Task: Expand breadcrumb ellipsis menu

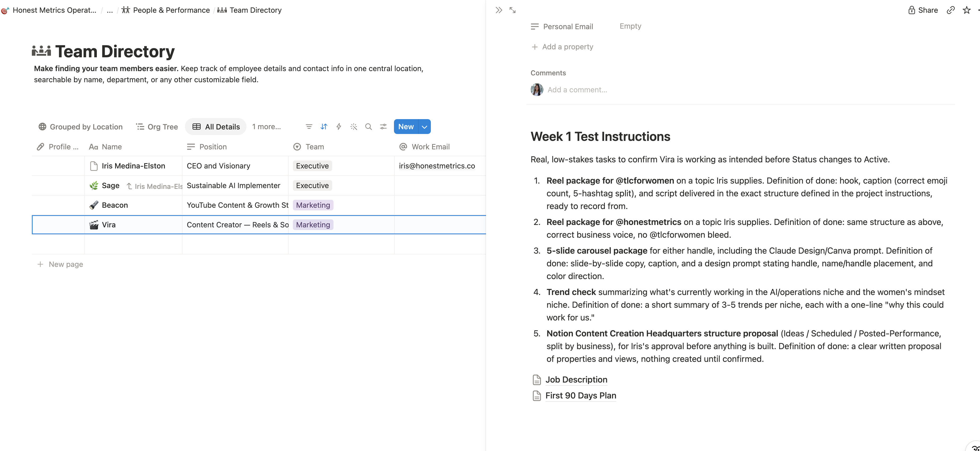Action: coord(110,10)
